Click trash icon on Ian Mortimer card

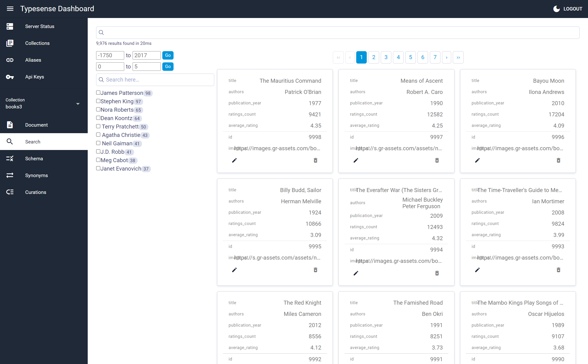tap(558, 270)
